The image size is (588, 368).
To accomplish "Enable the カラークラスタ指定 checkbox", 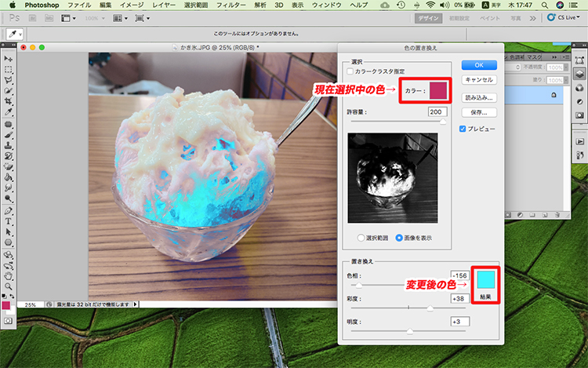I will tap(350, 72).
